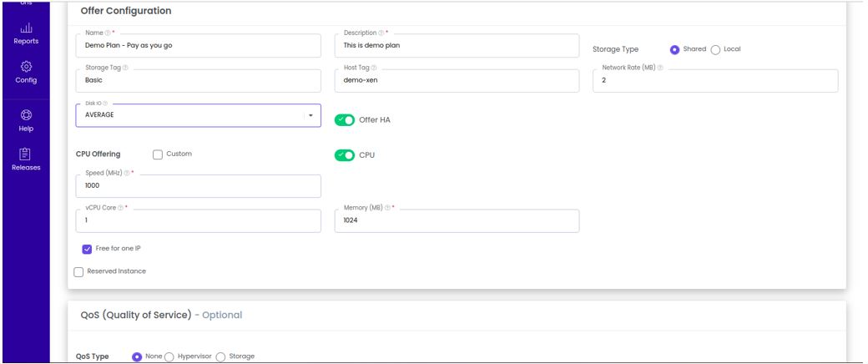Image resolution: width=868 pixels, height=364 pixels.
Task: Click the QoS Type label
Action: pos(92,356)
